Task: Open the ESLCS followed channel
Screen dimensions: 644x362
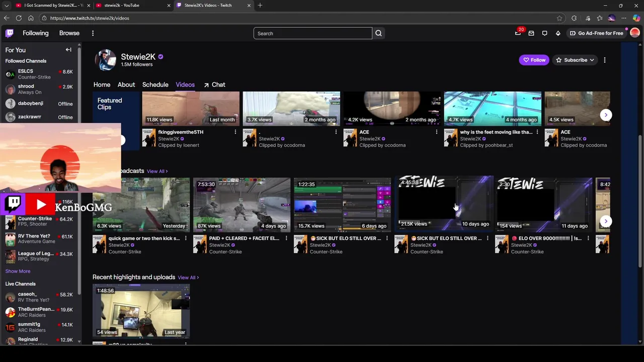Action: 39,74
